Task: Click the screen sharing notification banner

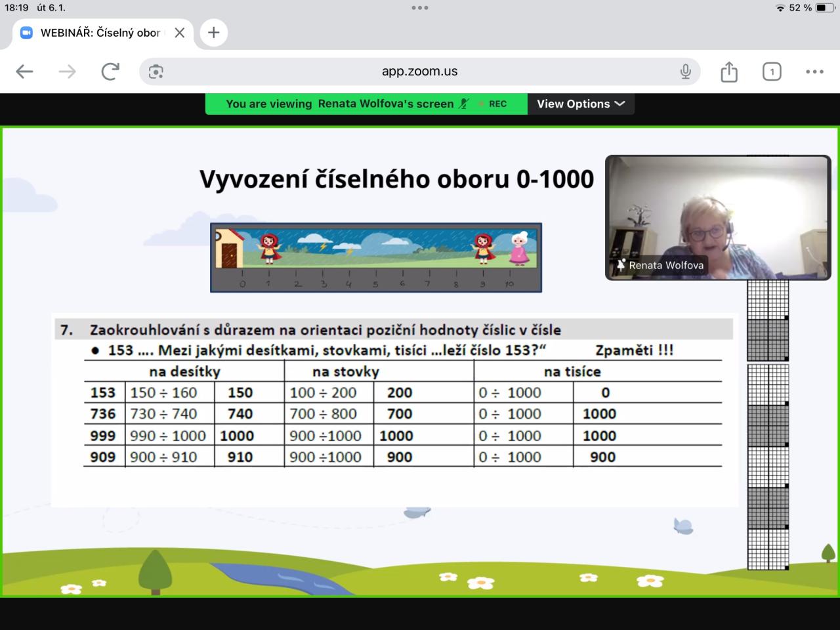Action: [339, 104]
